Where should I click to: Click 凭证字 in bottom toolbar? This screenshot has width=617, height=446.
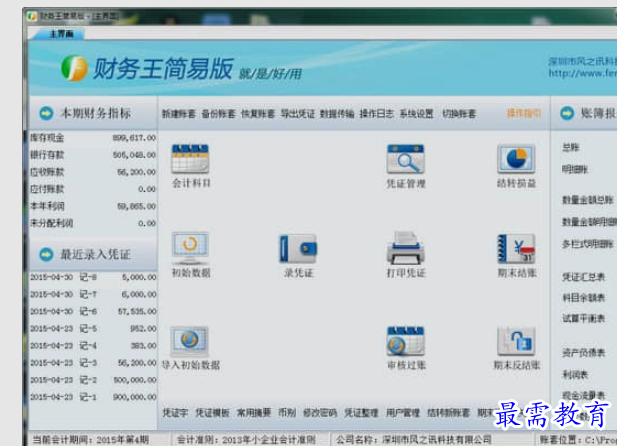[175, 413]
